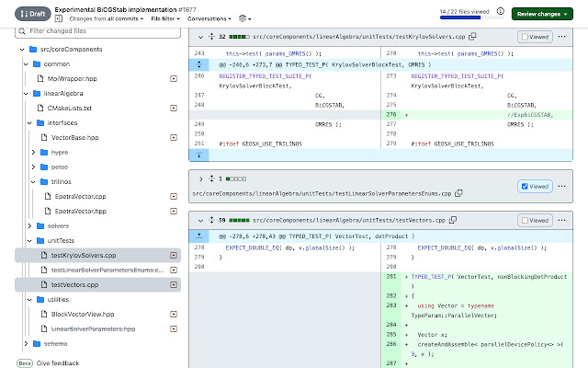Click modified marker next to CMakeLists.txt
This screenshot has width=588, height=368.
174,109
